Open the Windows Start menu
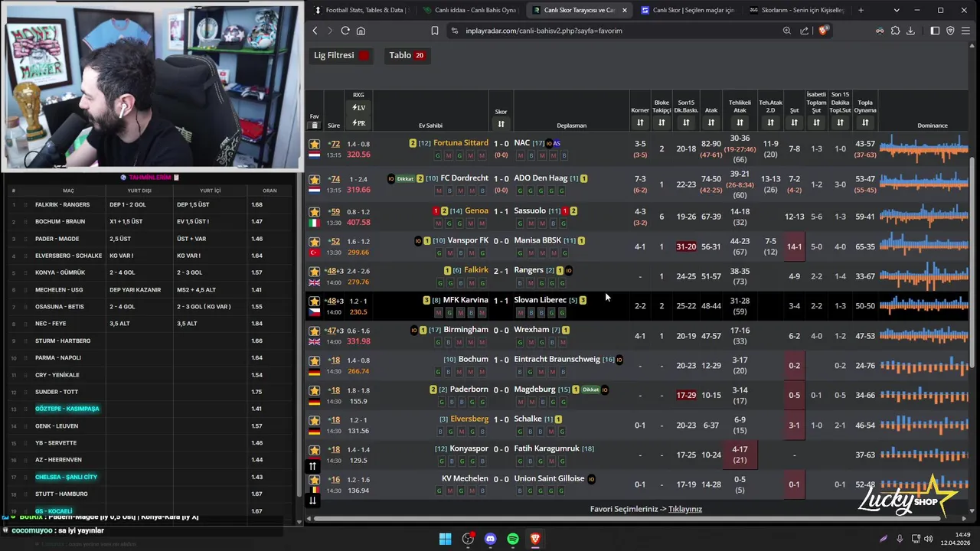The width and height of the screenshot is (980, 551). [x=445, y=539]
